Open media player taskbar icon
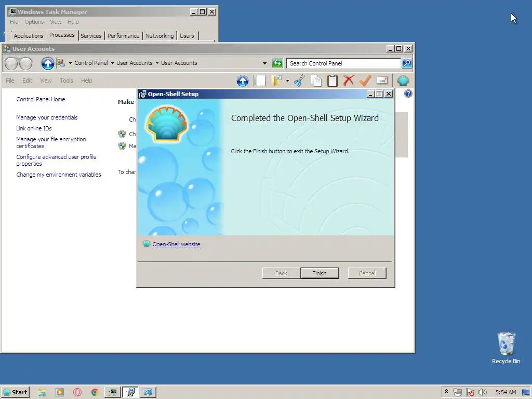Screen dimensions: 532x399 pos(60,393)
